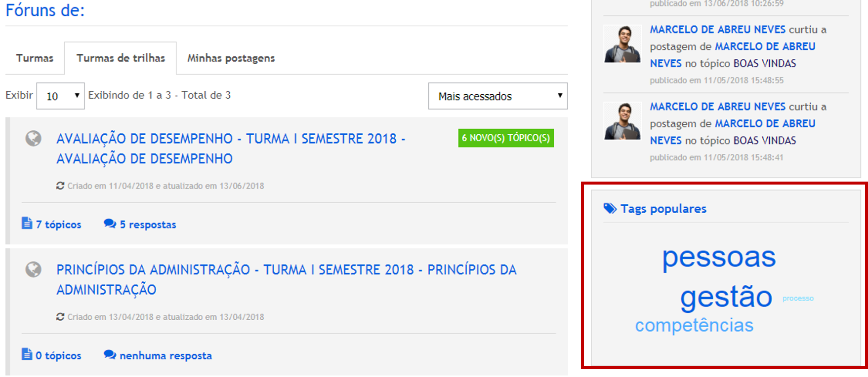Open the Minhas postagens tab
The width and height of the screenshot is (868, 377).
(231, 58)
